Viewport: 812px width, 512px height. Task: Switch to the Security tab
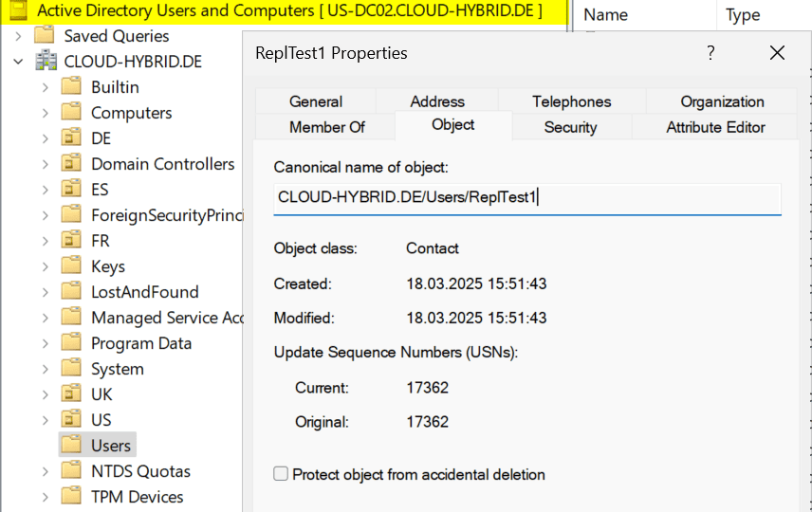(x=570, y=127)
